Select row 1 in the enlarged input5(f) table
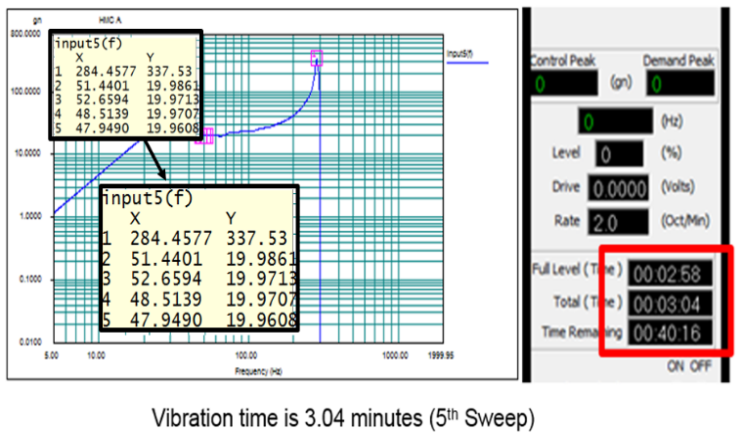 tap(200, 238)
